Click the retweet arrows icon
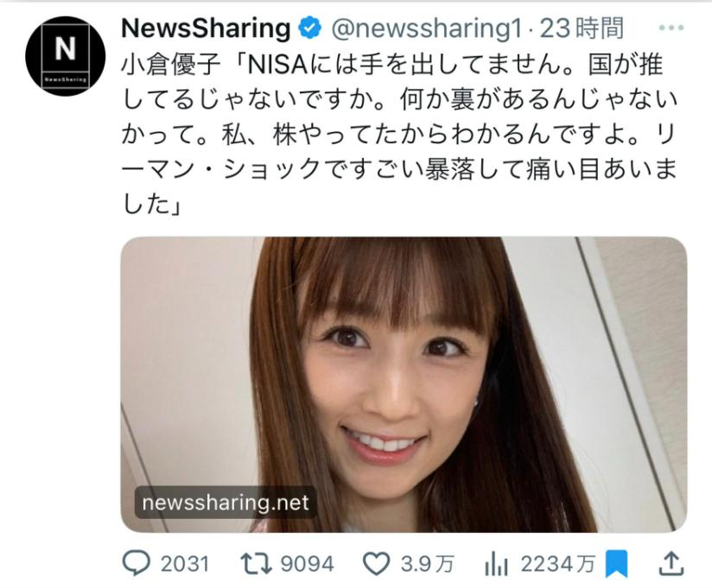 coord(256,564)
